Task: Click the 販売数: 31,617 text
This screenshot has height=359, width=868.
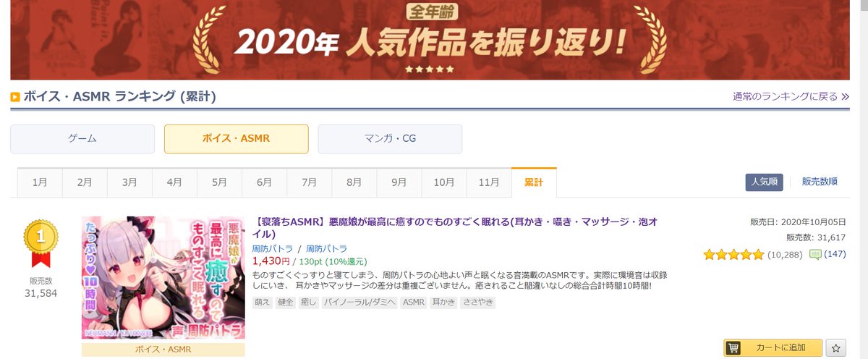Action: point(816,237)
